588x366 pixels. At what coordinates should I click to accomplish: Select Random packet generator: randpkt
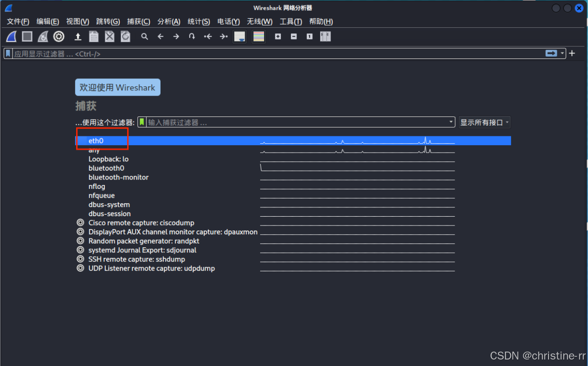pyautogui.click(x=144, y=241)
